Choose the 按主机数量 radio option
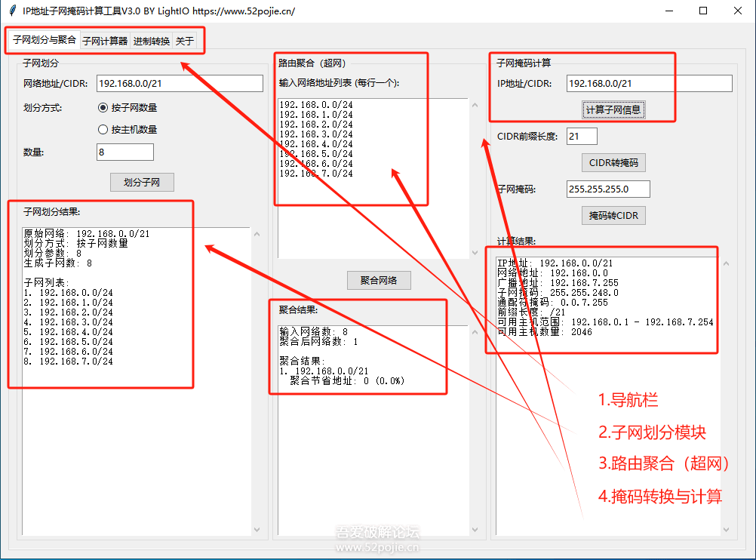Viewport: 756px width, 560px height. click(x=103, y=129)
